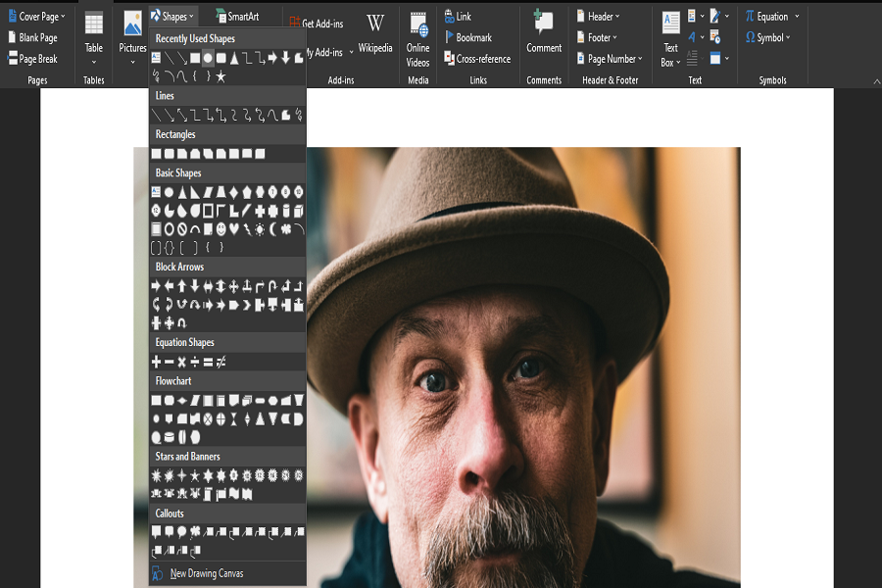Choose the Oval shape from Basic Shapes
This screenshot has height=588, width=882.
[170, 191]
